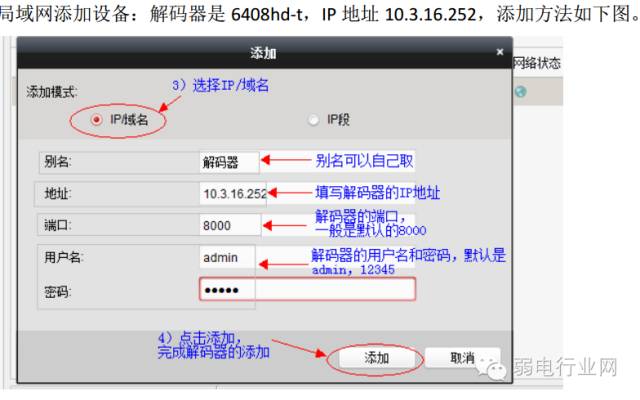Click the globe network status icon

pyautogui.click(x=520, y=91)
